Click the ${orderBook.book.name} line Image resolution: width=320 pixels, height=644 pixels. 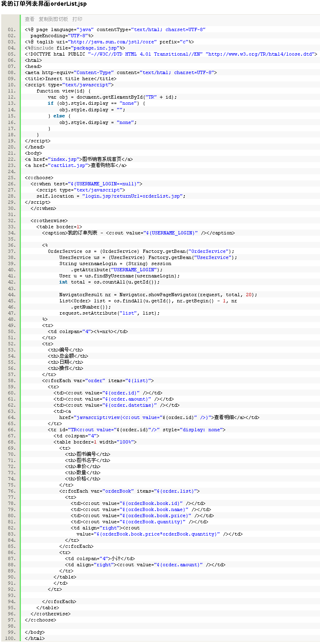[141, 509]
